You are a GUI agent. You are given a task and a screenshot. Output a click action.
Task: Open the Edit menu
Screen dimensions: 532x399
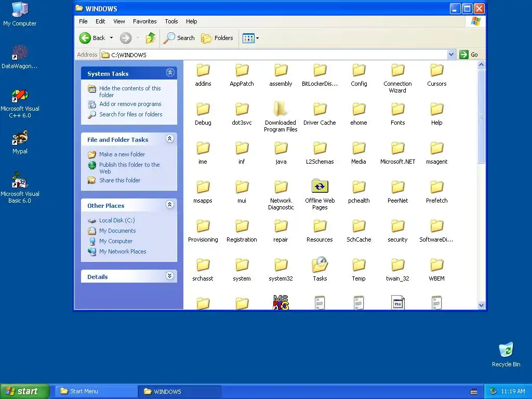click(100, 21)
